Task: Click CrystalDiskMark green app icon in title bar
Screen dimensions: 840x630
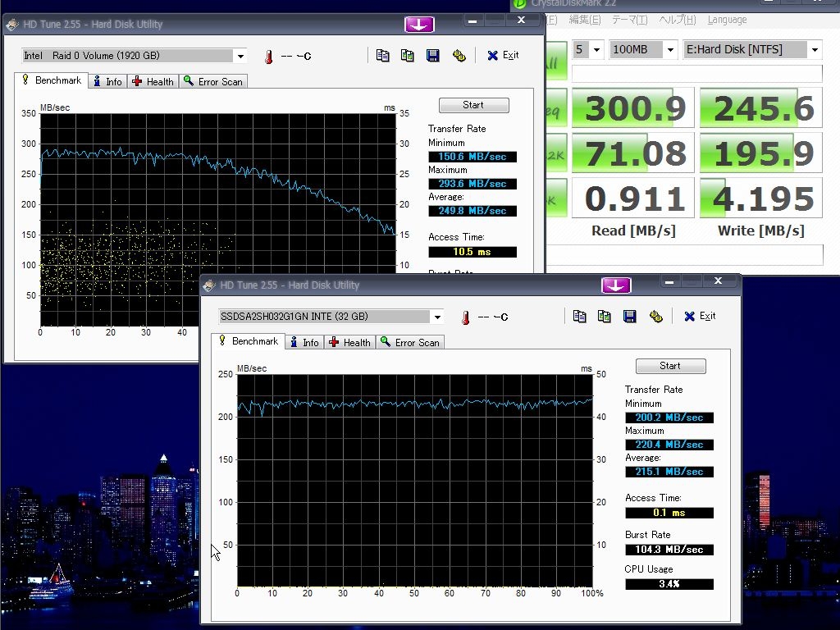Action: click(x=519, y=4)
